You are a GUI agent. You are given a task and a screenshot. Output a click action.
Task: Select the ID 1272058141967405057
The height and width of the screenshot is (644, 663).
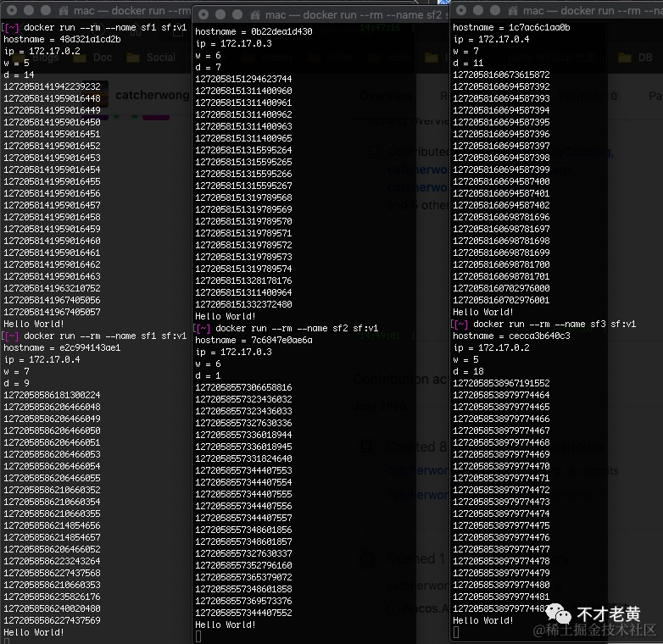click(52, 312)
